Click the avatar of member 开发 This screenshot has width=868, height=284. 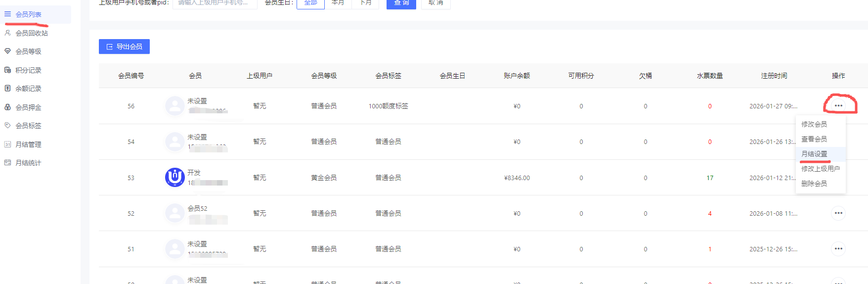[174, 177]
